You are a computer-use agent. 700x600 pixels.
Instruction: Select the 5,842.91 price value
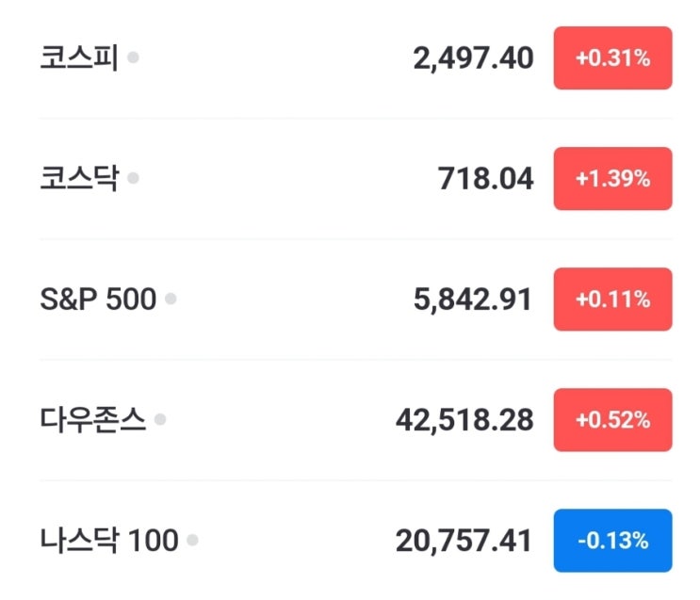pyautogui.click(x=473, y=300)
